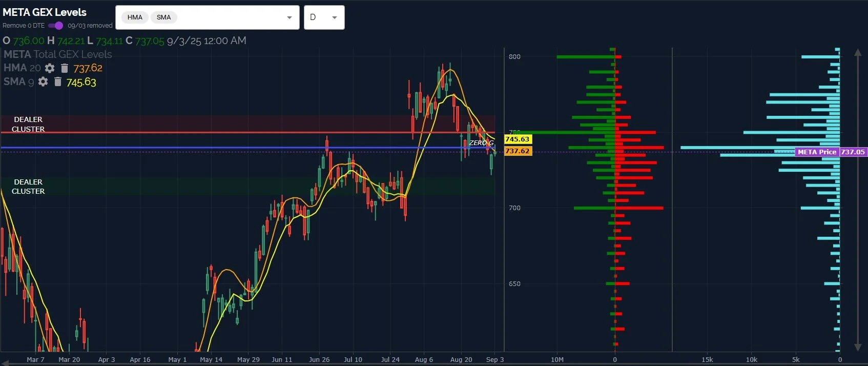Remove the SMA 9 indicator with trash icon
The height and width of the screenshot is (366, 868).
tap(57, 82)
